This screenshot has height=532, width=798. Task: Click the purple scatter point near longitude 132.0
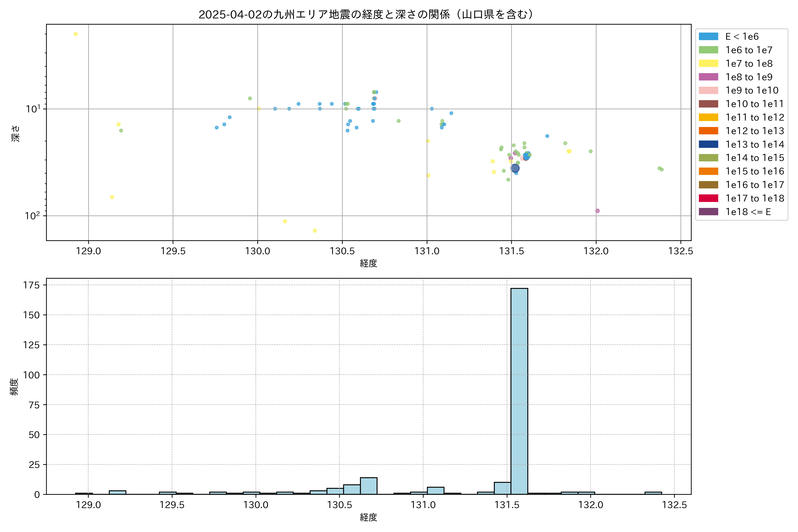(x=597, y=211)
